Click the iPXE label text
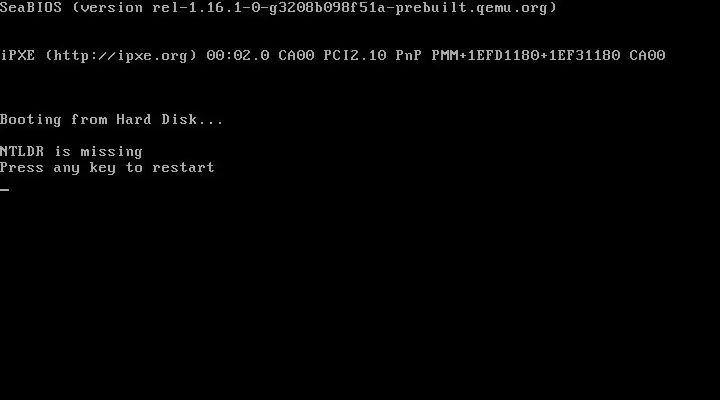 pos(17,56)
